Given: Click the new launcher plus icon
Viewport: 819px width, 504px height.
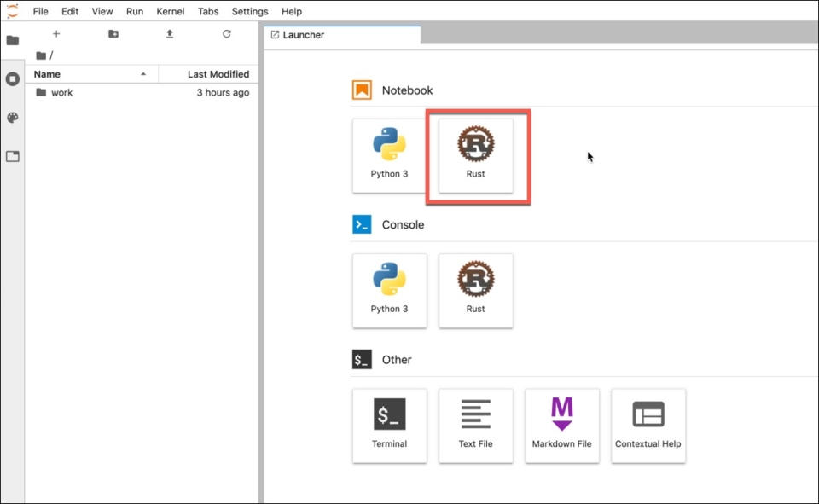Looking at the screenshot, I should (x=56, y=34).
